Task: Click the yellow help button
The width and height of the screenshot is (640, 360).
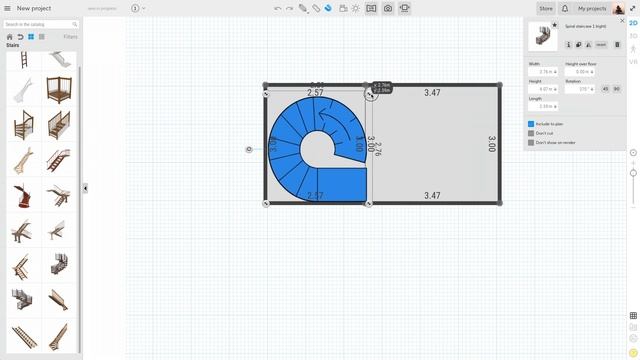Action: coord(633,353)
